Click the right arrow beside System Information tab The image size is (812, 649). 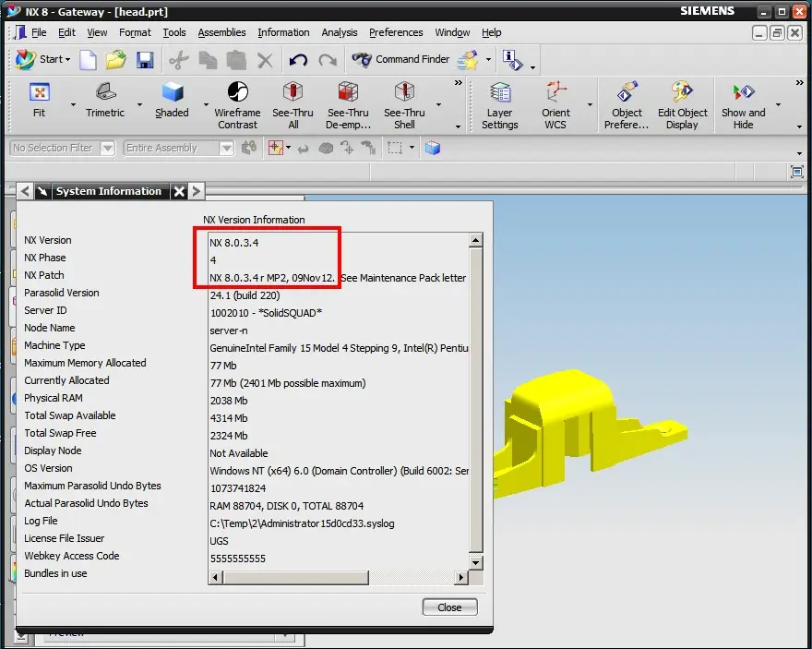pyautogui.click(x=197, y=192)
